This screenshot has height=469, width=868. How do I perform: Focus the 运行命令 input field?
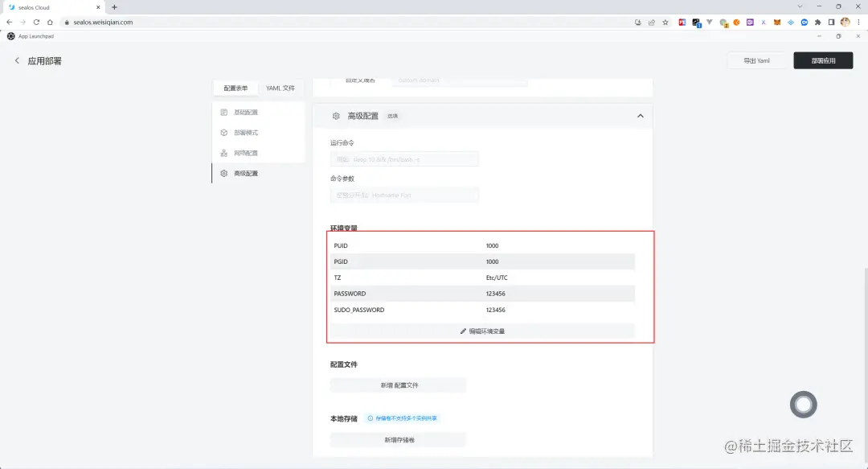pyautogui.click(x=404, y=159)
